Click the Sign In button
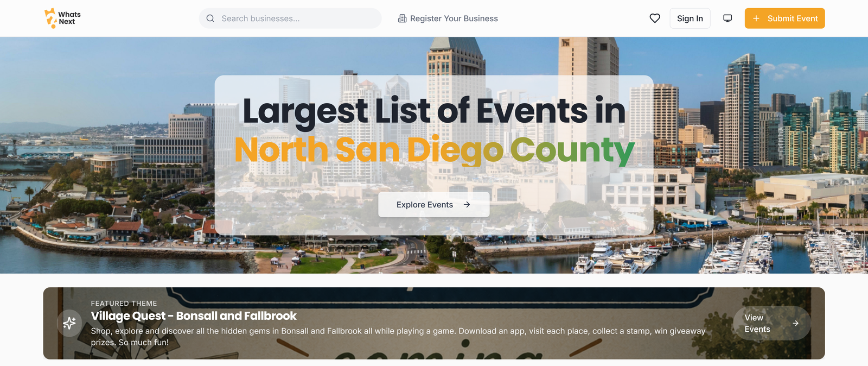 pyautogui.click(x=690, y=18)
